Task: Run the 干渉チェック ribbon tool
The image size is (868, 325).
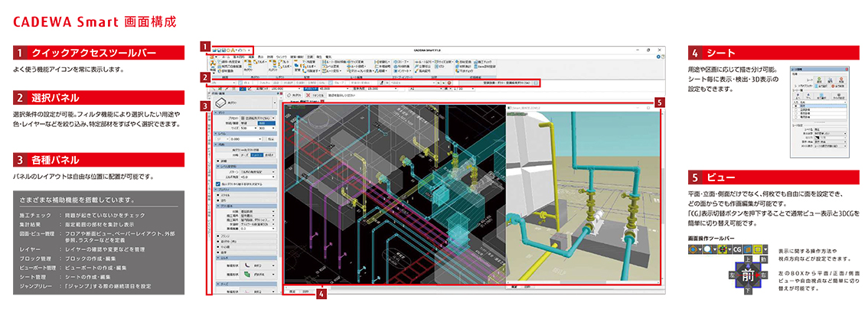Action: tap(464, 71)
